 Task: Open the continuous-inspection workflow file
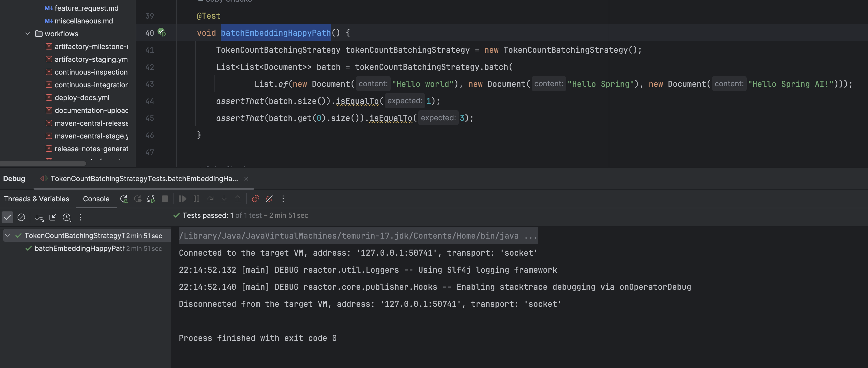tap(91, 72)
